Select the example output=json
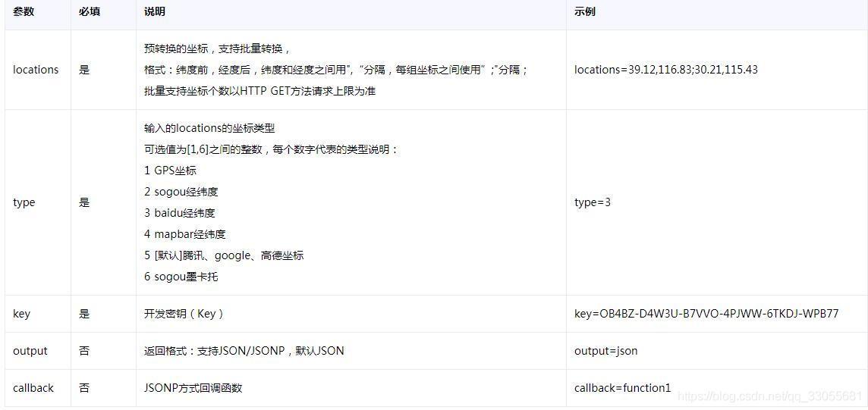The image size is (868, 410). point(605,351)
